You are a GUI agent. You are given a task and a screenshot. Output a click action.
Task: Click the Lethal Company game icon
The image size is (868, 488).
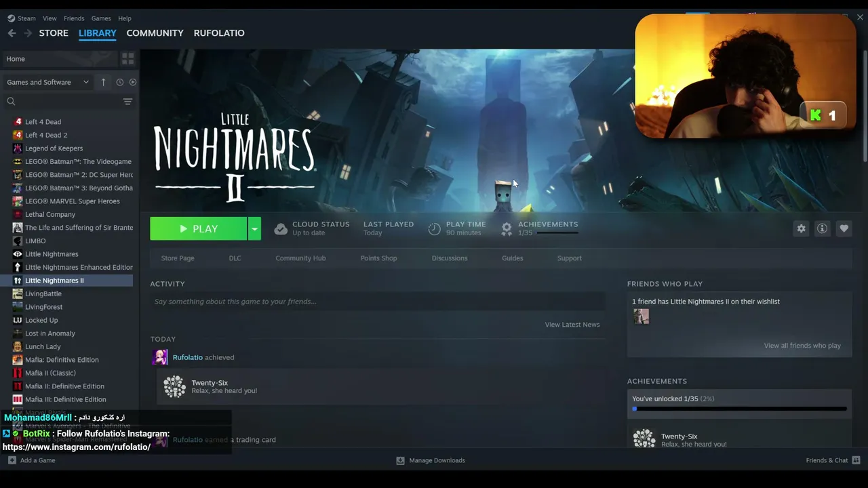point(18,214)
